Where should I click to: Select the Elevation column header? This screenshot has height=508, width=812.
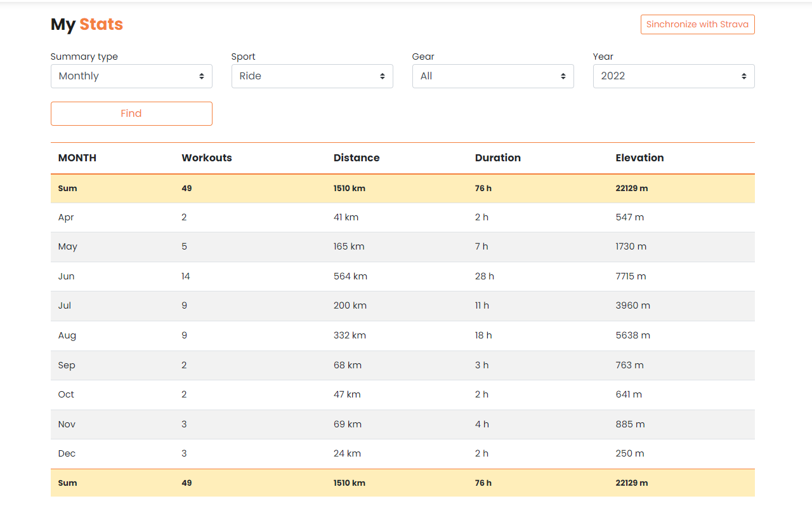[x=639, y=157]
